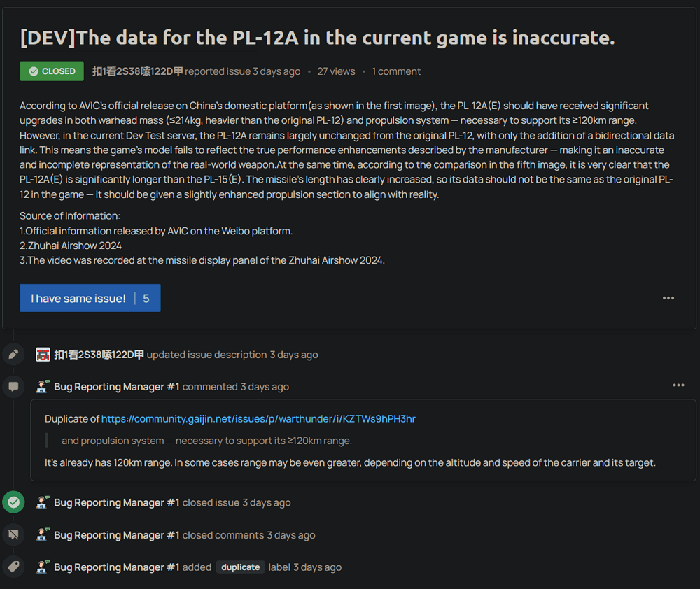700x589 pixels.
Task: Click the tag label icon in timeline
Action: (13, 567)
